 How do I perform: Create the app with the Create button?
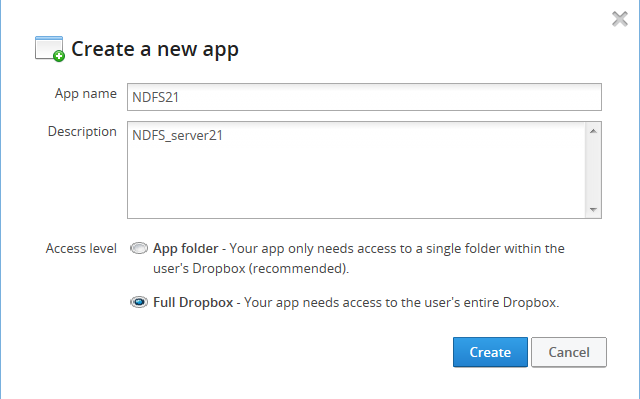point(490,352)
